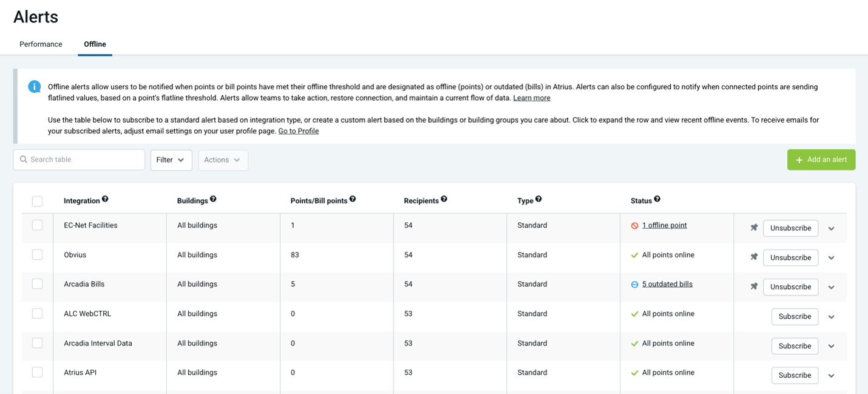Viewport: 868px width, 394px height.
Task: Click the Recipients column header
Action: click(421, 200)
